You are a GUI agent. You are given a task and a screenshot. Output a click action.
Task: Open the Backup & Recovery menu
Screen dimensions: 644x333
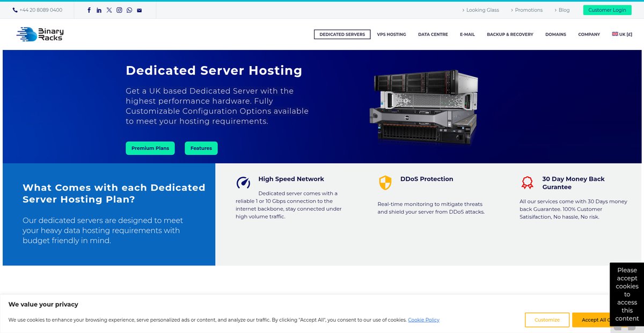(510, 34)
